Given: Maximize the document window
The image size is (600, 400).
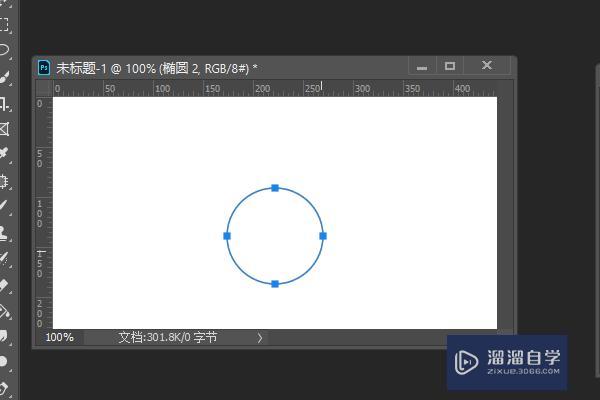Looking at the screenshot, I should click(450, 66).
